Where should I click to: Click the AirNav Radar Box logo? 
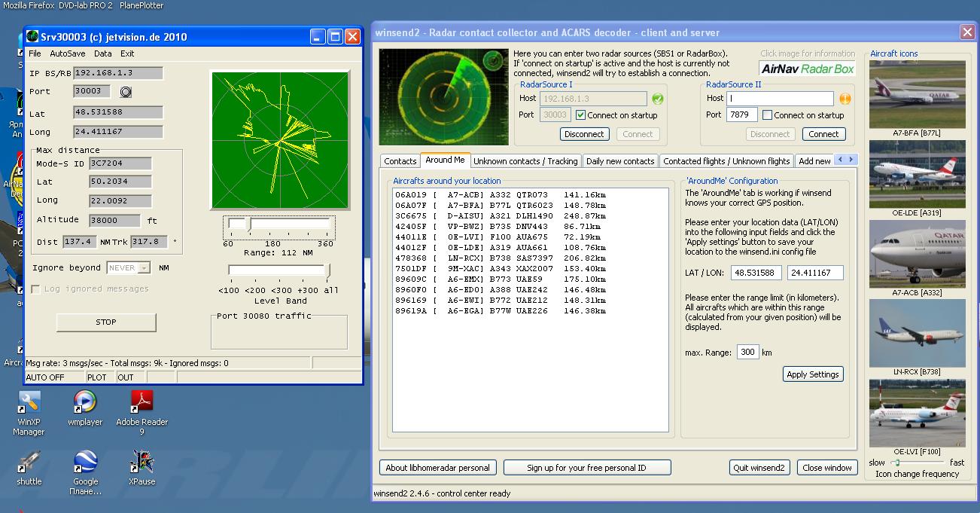click(808, 69)
